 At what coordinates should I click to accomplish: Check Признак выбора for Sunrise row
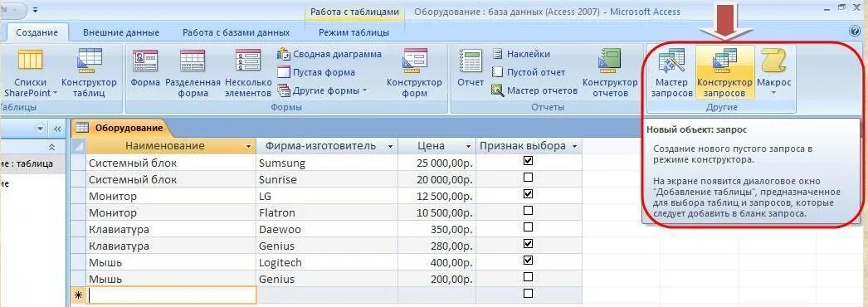(x=528, y=178)
